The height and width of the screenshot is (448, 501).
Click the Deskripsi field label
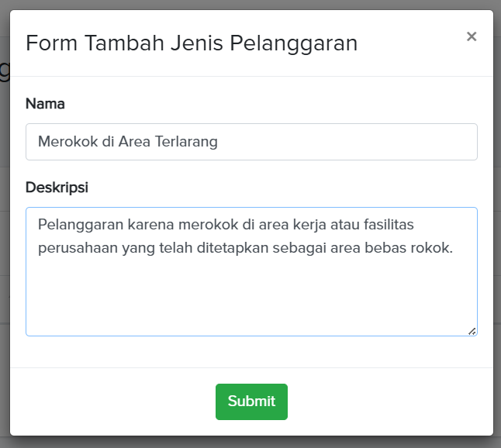click(57, 188)
